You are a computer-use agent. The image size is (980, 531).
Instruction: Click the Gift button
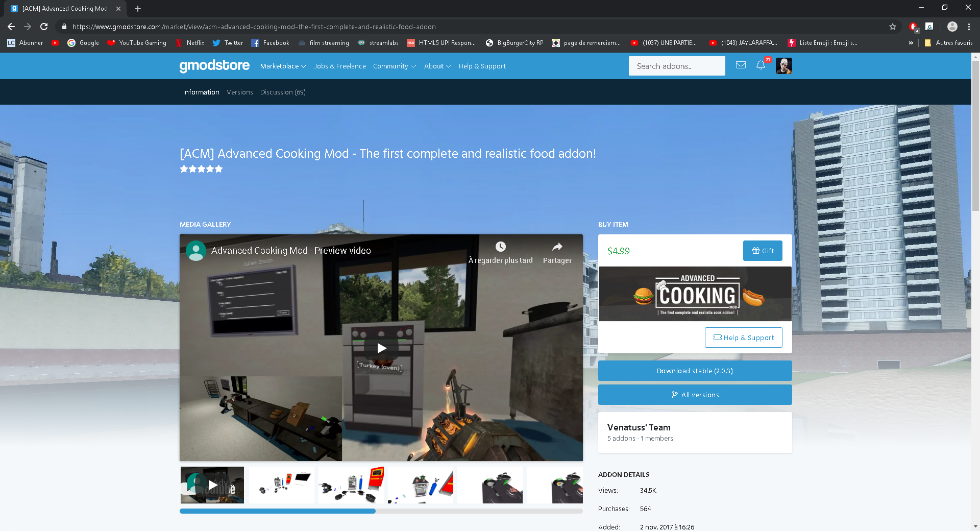(763, 251)
